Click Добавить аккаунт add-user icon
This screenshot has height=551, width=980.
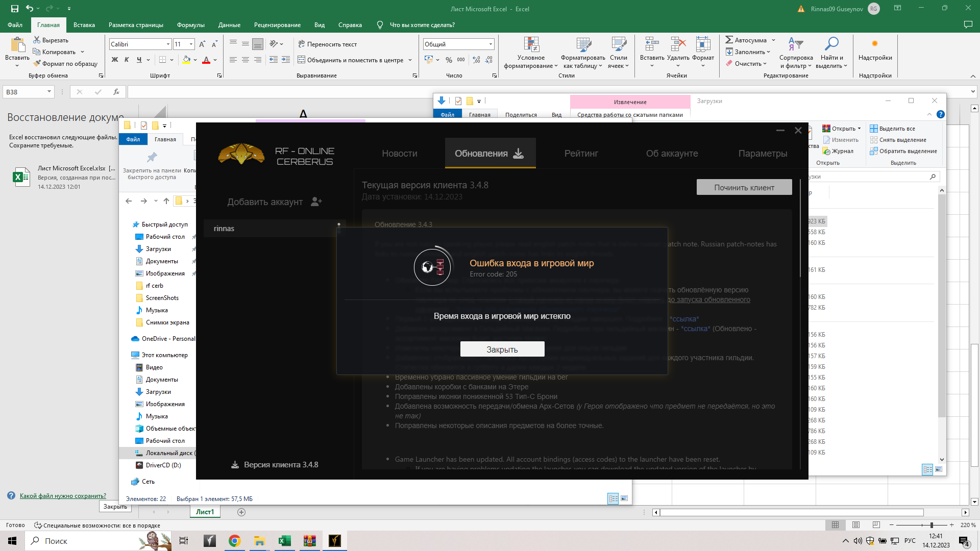[x=316, y=202]
